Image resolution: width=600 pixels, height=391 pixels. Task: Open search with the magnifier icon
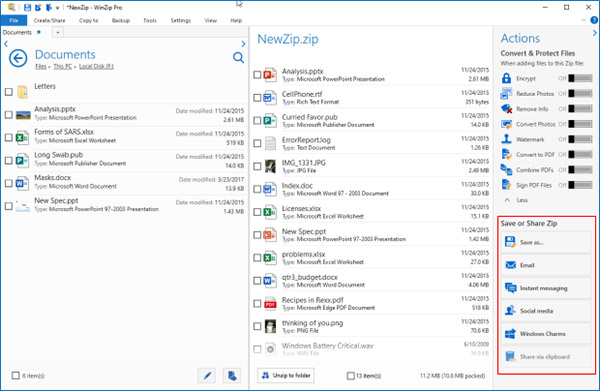(238, 58)
